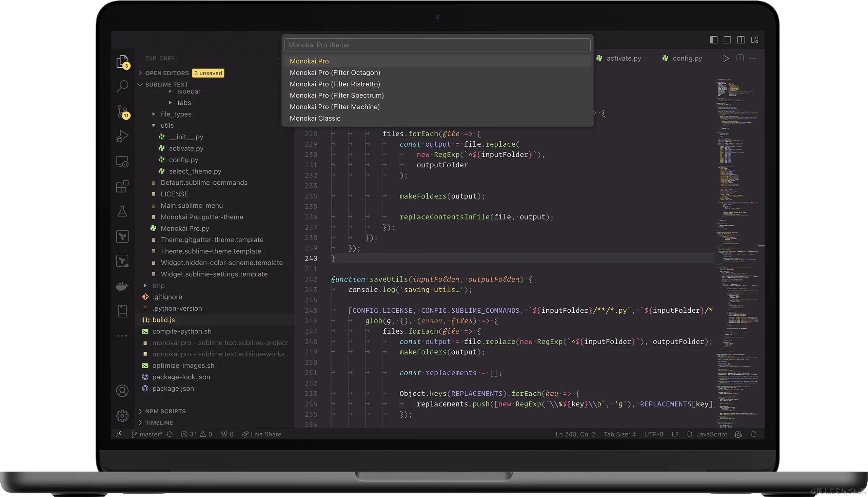The width and height of the screenshot is (868, 497).
Task: Open Source Control view with 11 badge
Action: pos(122,111)
